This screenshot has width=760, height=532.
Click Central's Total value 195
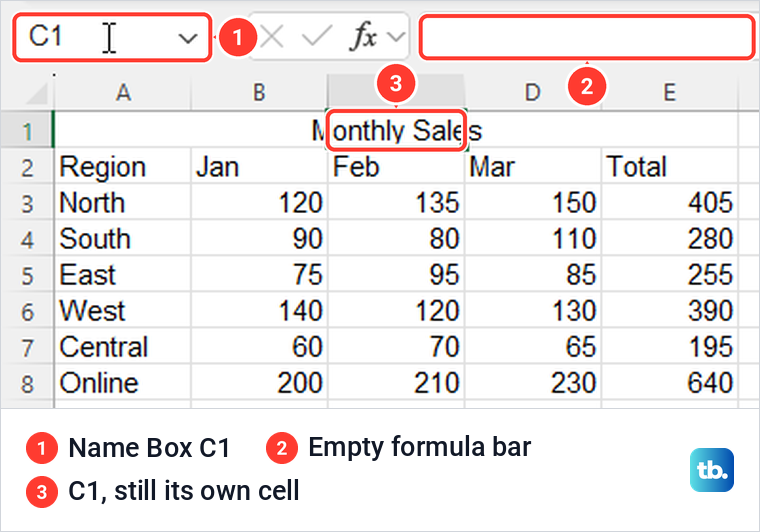pyautogui.click(x=669, y=346)
